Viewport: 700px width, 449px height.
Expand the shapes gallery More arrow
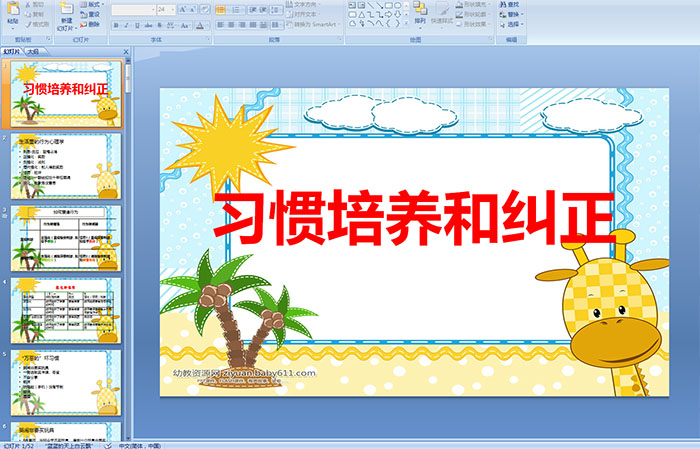[x=406, y=23]
